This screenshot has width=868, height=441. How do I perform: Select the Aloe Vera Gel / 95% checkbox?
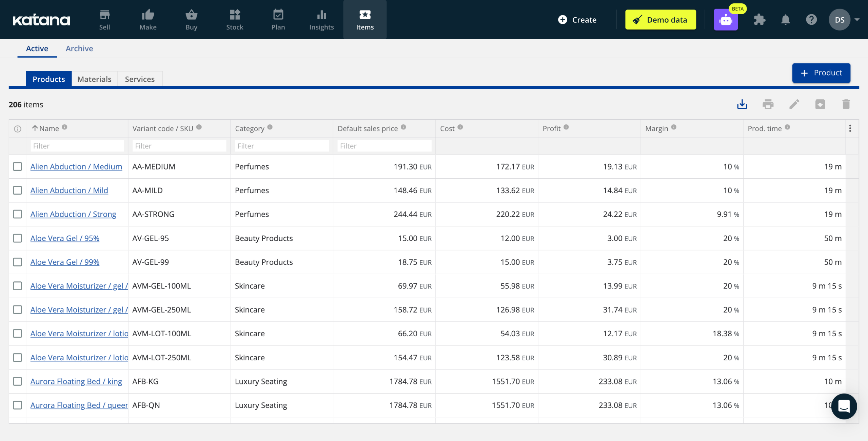17,238
